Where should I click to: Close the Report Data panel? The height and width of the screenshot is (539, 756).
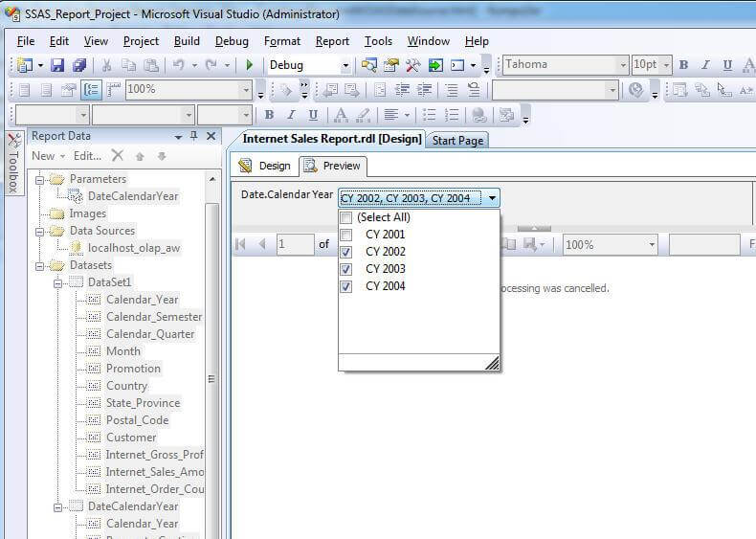pos(212,136)
